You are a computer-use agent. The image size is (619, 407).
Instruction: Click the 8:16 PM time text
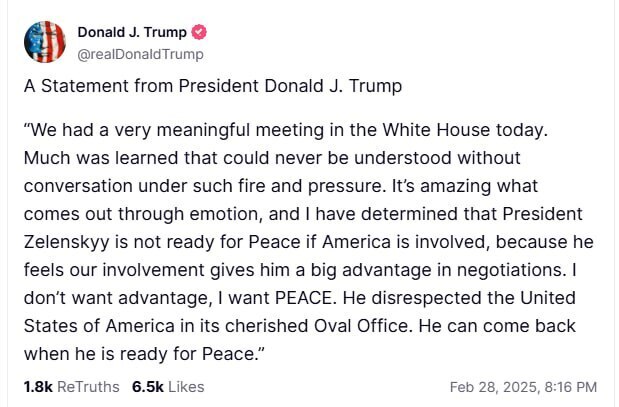point(570,387)
